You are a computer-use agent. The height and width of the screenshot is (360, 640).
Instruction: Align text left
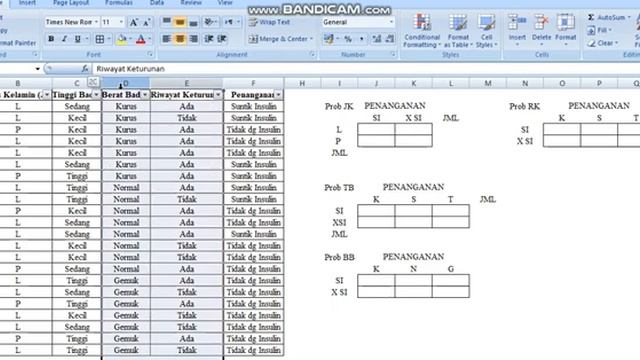(x=167, y=39)
